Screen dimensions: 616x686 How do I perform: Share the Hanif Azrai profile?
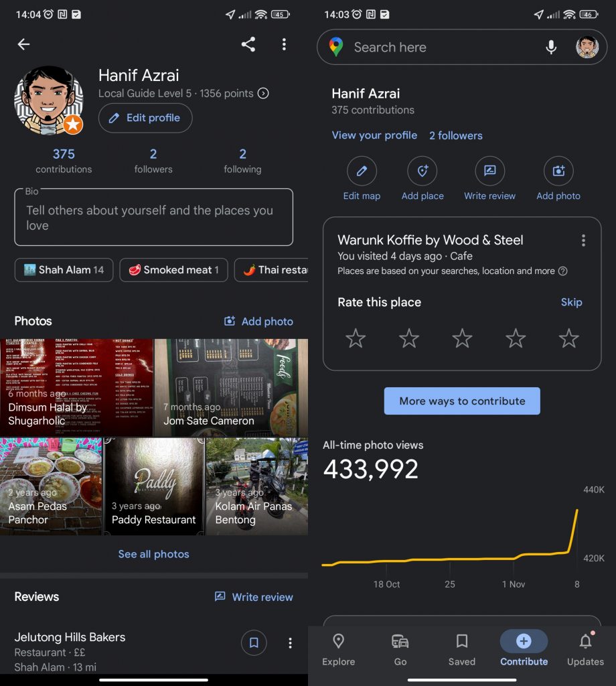(248, 44)
